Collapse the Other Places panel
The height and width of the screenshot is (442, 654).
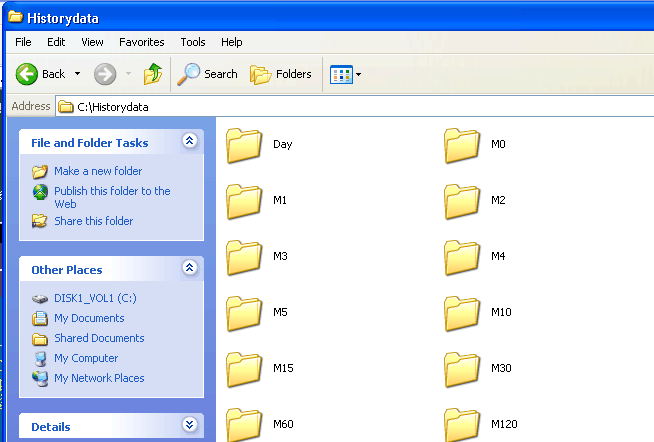(189, 268)
